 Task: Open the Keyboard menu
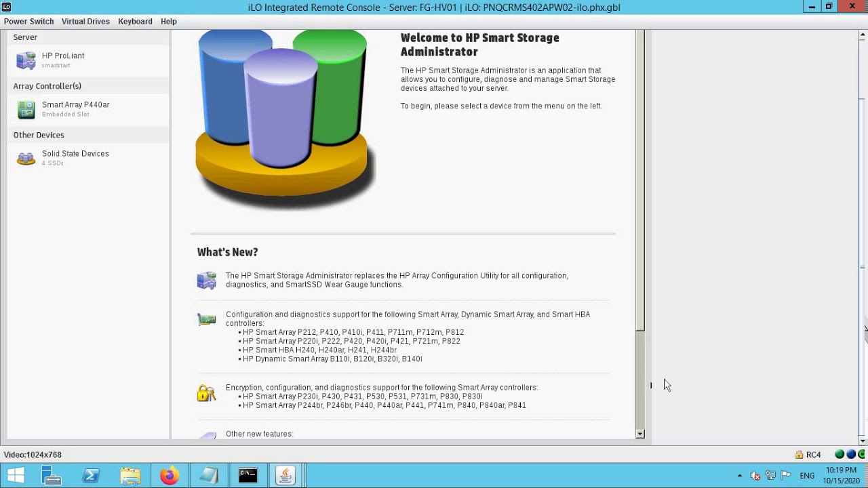[135, 21]
